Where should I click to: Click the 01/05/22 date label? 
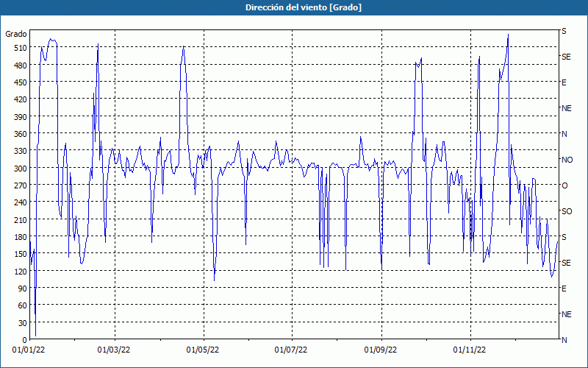pyautogui.click(x=203, y=350)
